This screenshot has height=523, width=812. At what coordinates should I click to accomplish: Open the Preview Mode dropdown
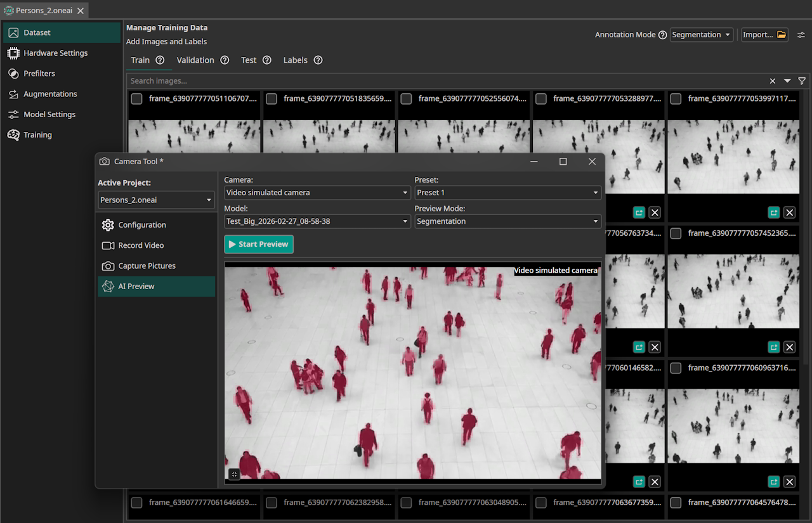coord(507,221)
